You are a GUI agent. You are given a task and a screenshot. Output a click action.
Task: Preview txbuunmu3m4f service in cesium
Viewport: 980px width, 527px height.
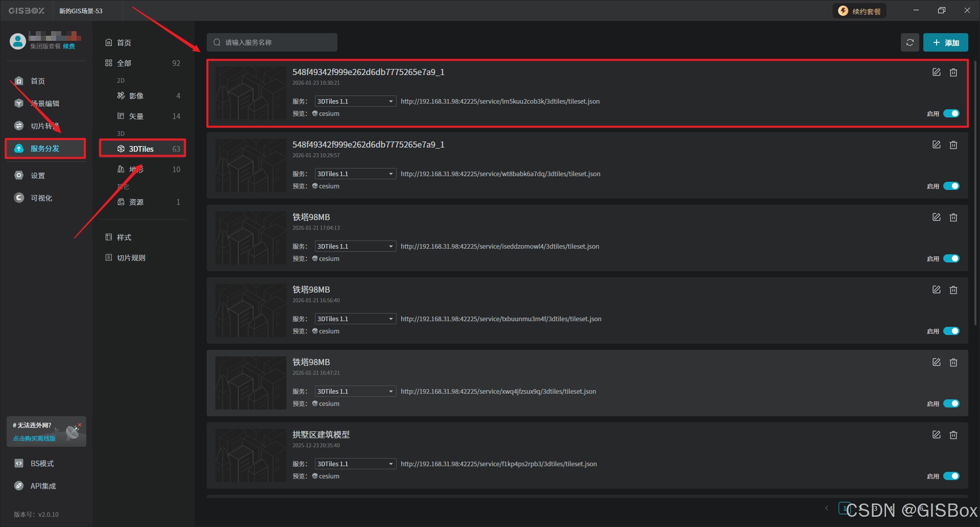pos(326,331)
